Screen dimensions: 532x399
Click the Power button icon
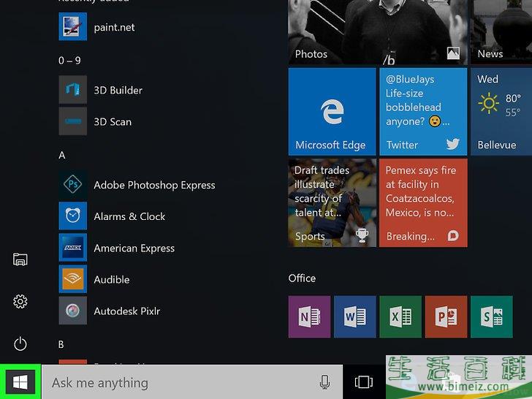tap(20, 343)
